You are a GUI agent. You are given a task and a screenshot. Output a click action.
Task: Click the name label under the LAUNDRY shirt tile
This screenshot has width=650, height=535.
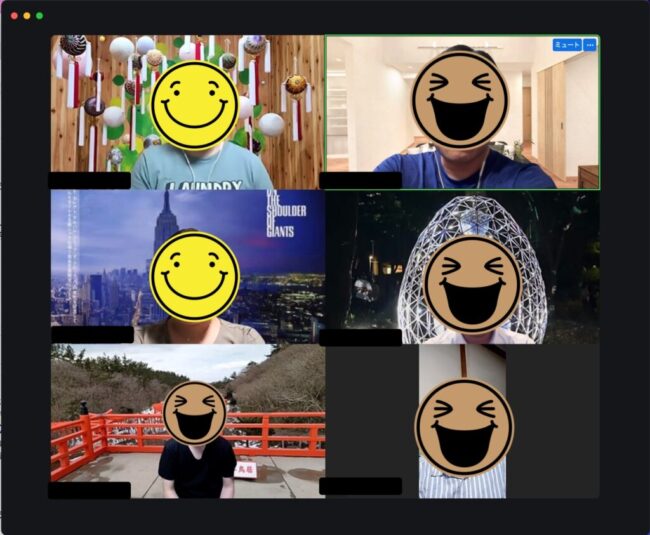(90, 181)
